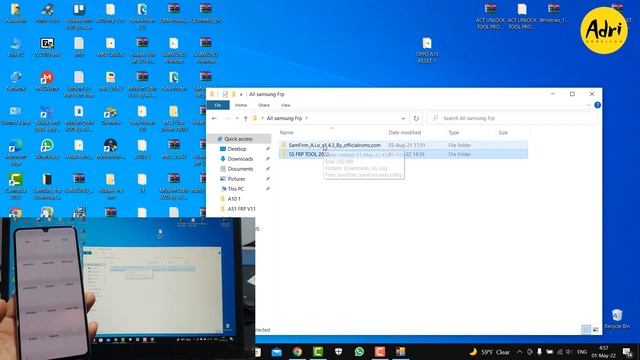Image resolution: width=640 pixels, height=360 pixels.
Task: Open green Camtasia taskbar icon
Action: click(x=318, y=351)
